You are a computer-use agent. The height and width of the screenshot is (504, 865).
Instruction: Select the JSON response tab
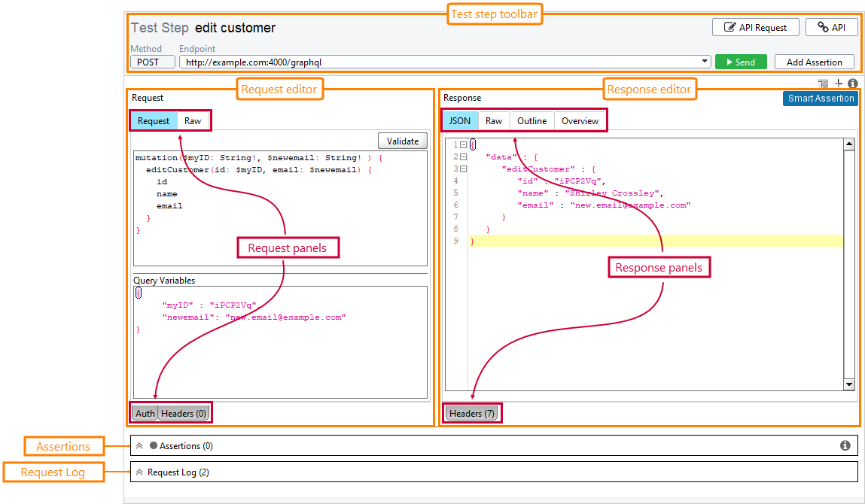click(459, 121)
